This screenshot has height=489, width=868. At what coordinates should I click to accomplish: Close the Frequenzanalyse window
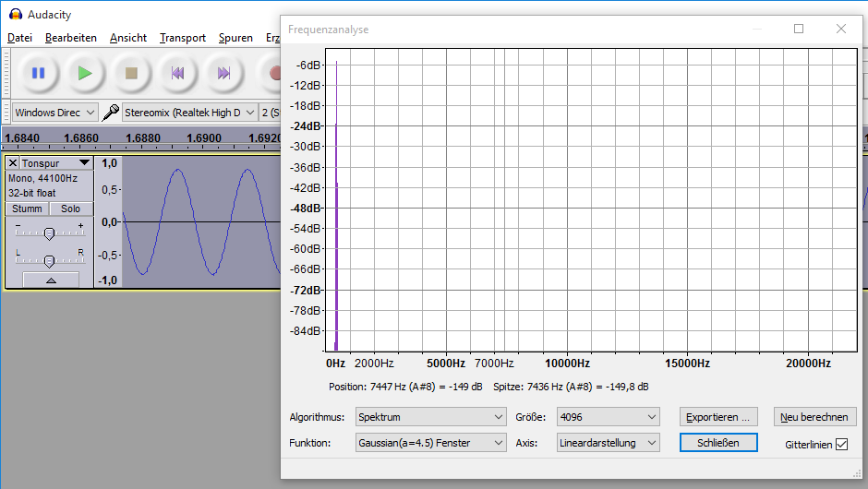coord(841,29)
